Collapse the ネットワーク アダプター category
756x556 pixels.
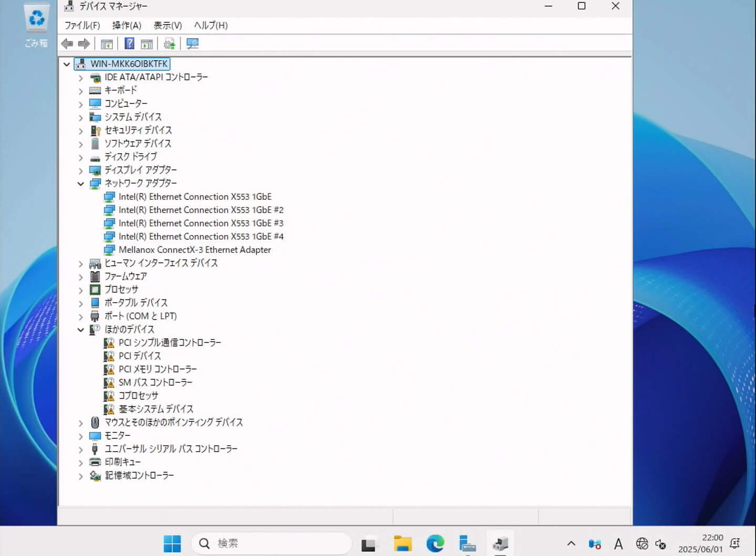pyautogui.click(x=81, y=184)
